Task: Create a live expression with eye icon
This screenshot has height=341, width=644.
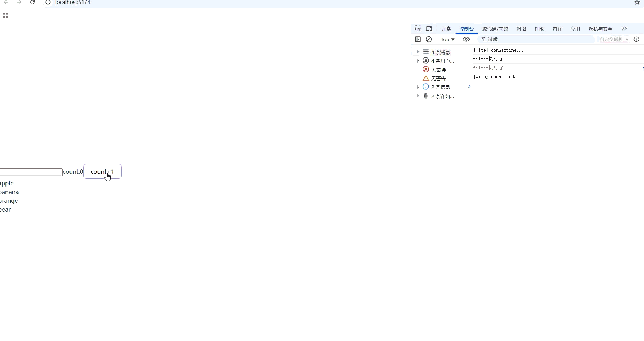Action: tap(466, 39)
